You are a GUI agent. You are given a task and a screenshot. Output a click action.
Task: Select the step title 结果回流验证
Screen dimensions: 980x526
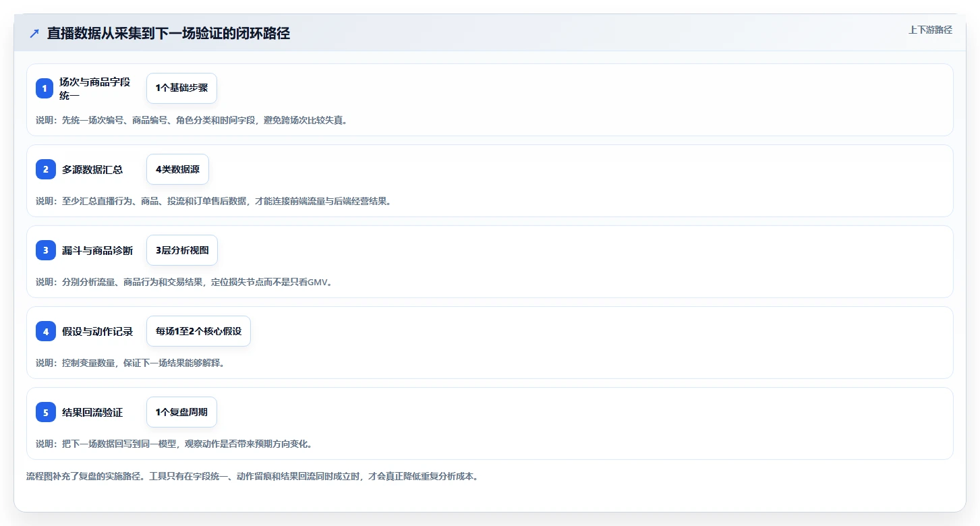[x=92, y=412]
